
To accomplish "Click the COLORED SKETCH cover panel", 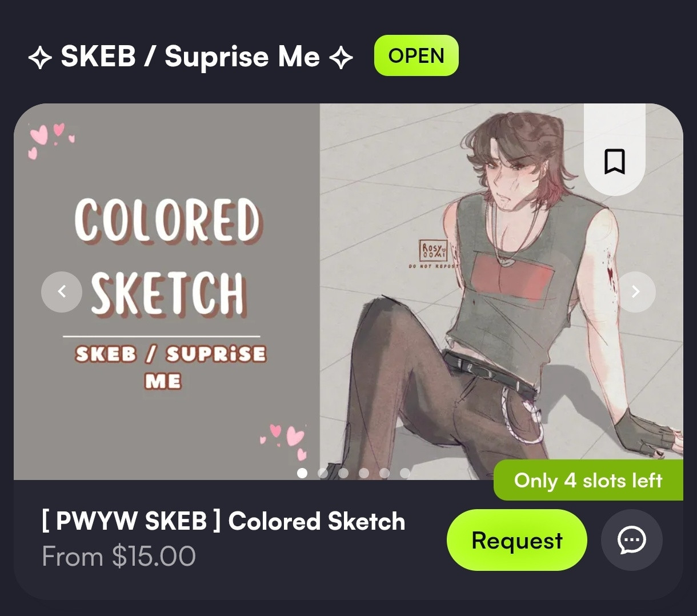I will 166,291.
